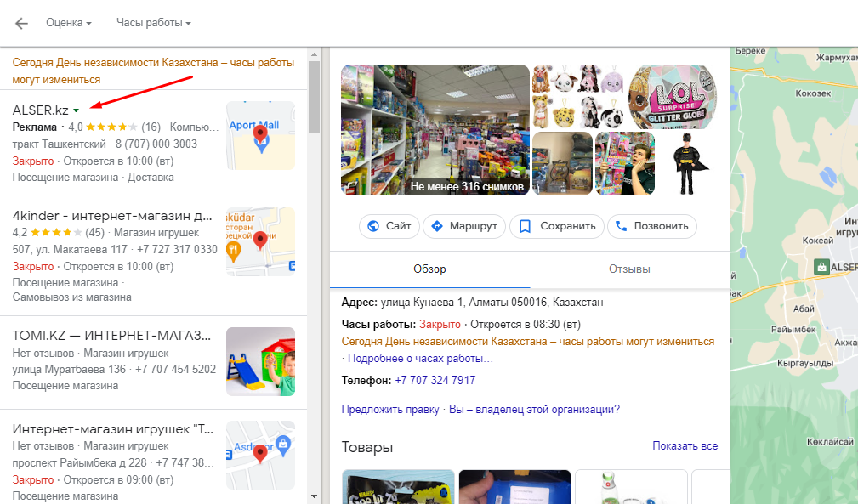
Task: Click the Көклайсай label on the map
Action: (x=830, y=442)
